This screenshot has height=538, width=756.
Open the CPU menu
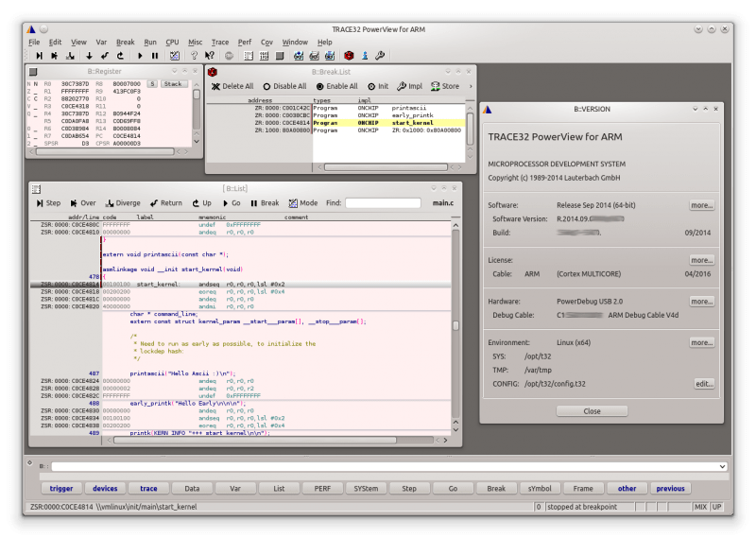click(172, 43)
